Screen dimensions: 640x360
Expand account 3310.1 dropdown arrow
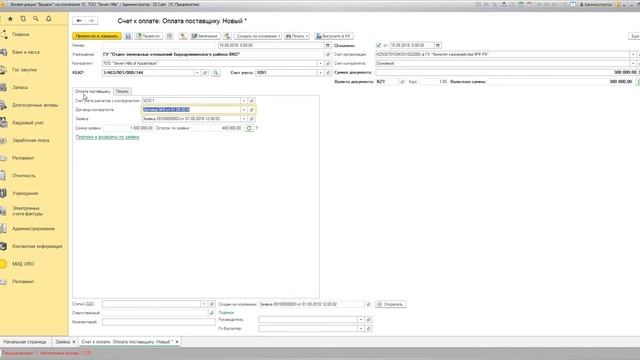(244, 100)
